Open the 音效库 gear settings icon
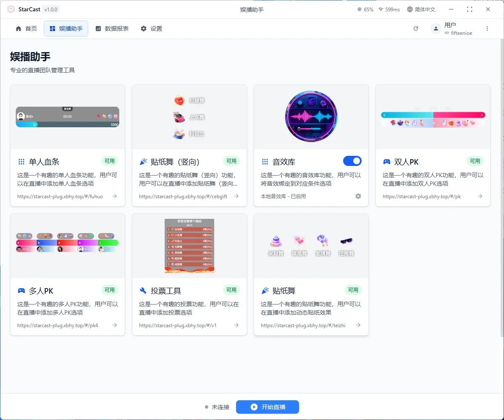This screenshot has height=420, width=504. 358,196
